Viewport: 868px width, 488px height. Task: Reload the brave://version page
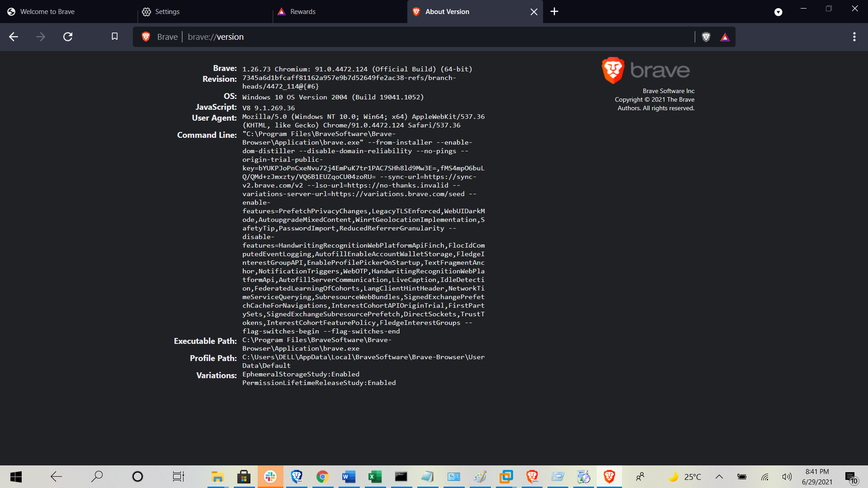(68, 37)
